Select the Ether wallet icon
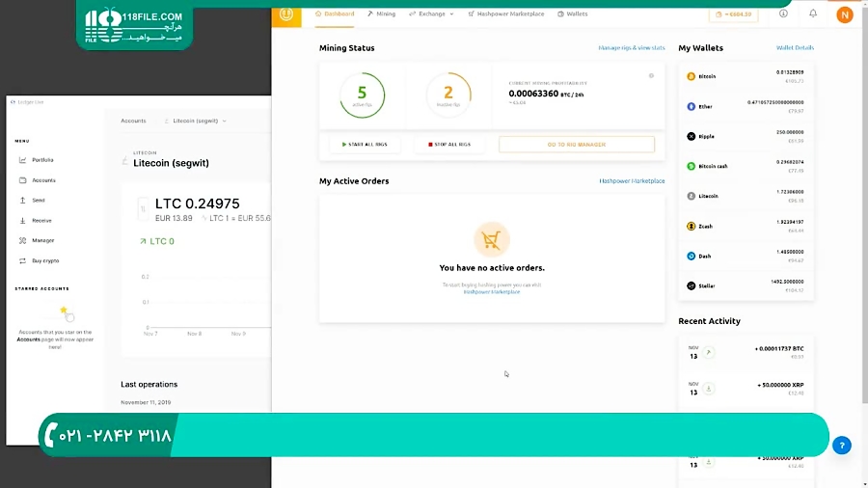Image resolution: width=868 pixels, height=488 pixels. pos(691,106)
